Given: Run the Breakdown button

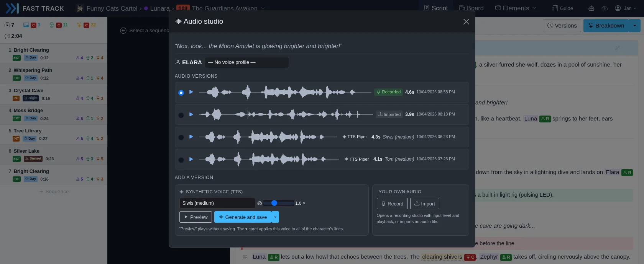Looking at the screenshot, I should (x=606, y=26).
